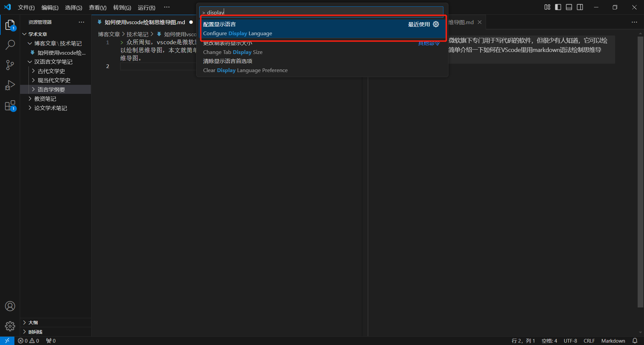This screenshot has height=345, width=644.
Task: Open the overflow menu ellipsis in menu bar
Action: 167,7
